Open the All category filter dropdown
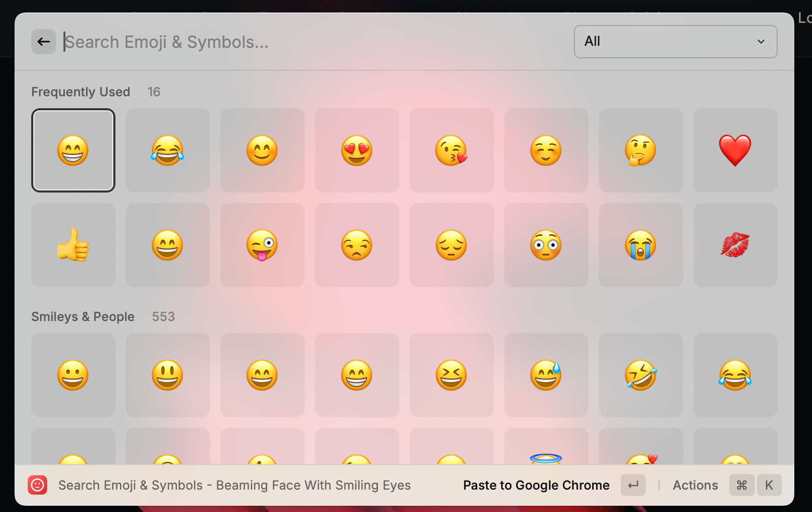The height and width of the screenshot is (512, 812). 675,42
